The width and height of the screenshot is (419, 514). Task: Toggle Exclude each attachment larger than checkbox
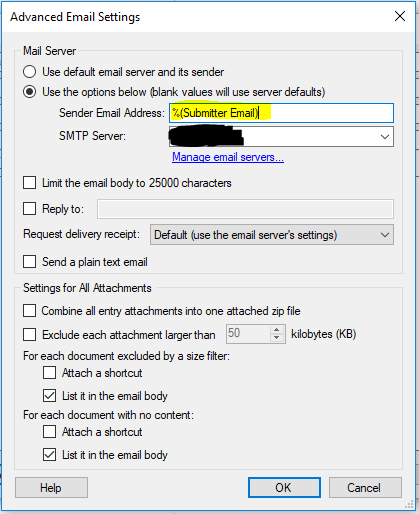[29, 334]
